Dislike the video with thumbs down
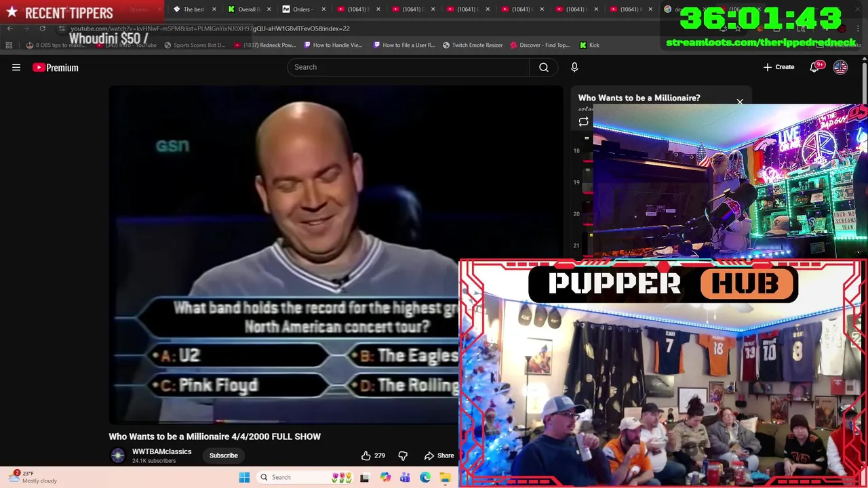Screen dimensions: 868x488 403,455
